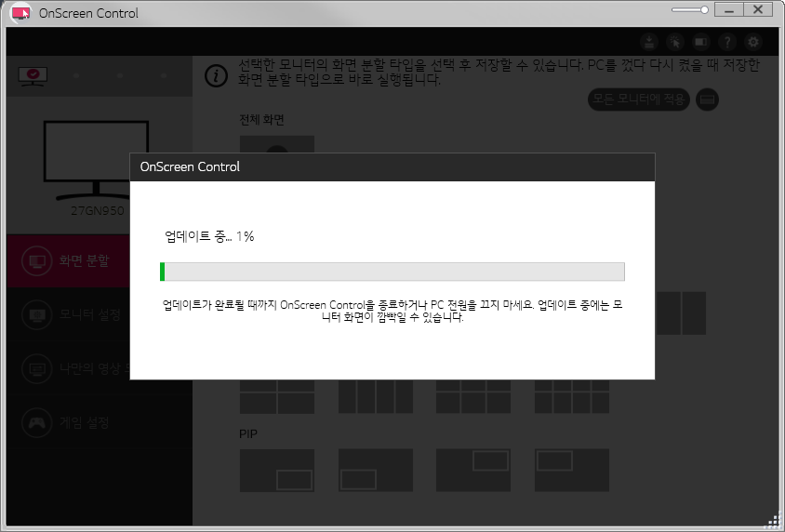The width and height of the screenshot is (785, 532).
Task: Click the update progress bar in dialog
Action: [392, 272]
